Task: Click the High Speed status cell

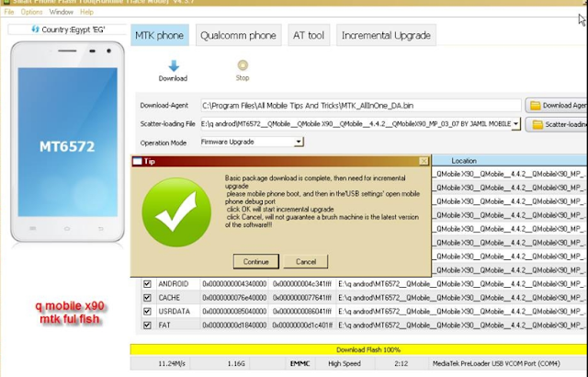Action: 345,363
